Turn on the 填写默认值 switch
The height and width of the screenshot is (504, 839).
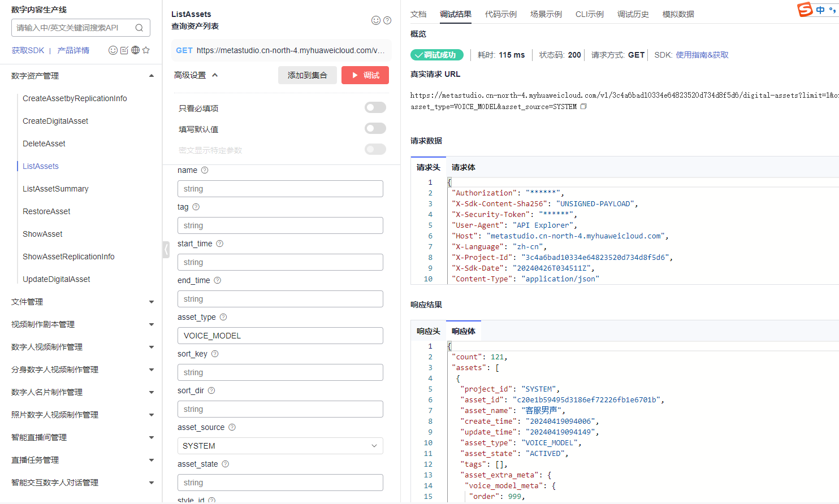tap(375, 128)
